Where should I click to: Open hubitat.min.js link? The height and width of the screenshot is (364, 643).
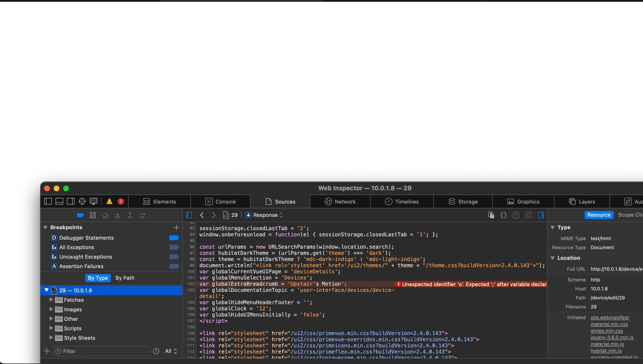[x=606, y=351]
